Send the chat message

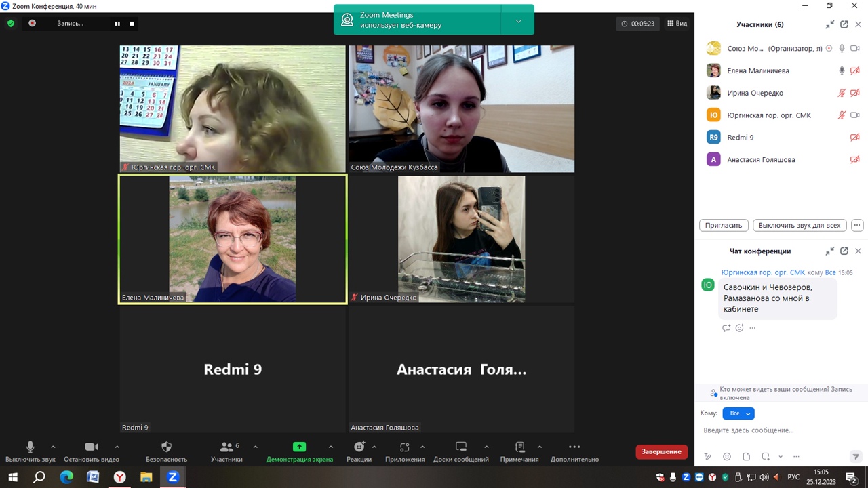point(856,457)
